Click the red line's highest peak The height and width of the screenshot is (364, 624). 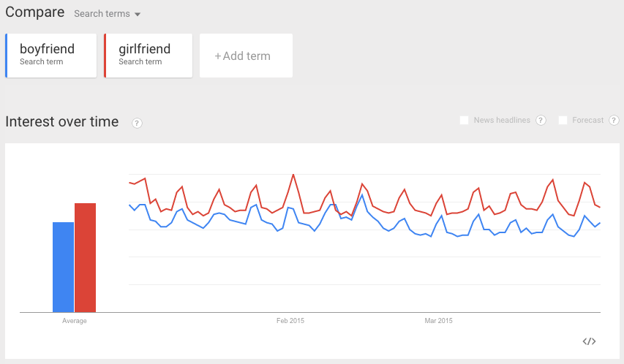293,175
